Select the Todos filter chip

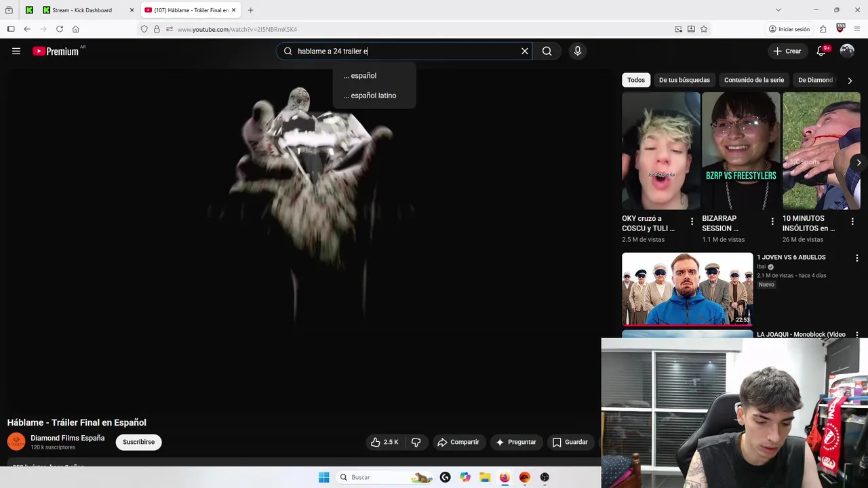[636, 80]
